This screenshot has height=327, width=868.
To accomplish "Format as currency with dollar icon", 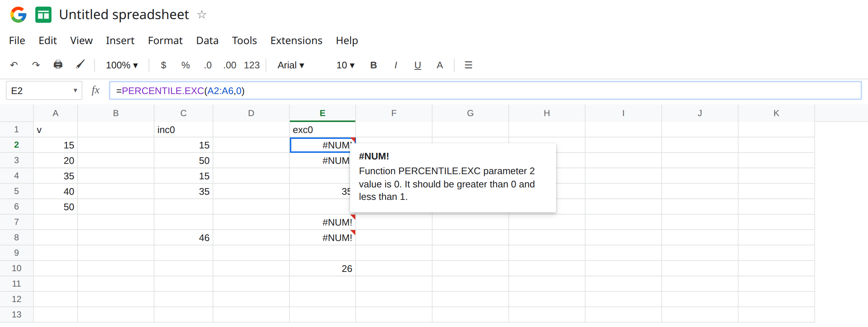I will 164,65.
